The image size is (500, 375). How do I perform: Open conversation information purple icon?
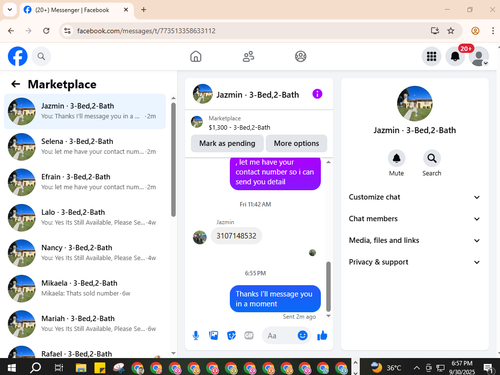(x=317, y=94)
